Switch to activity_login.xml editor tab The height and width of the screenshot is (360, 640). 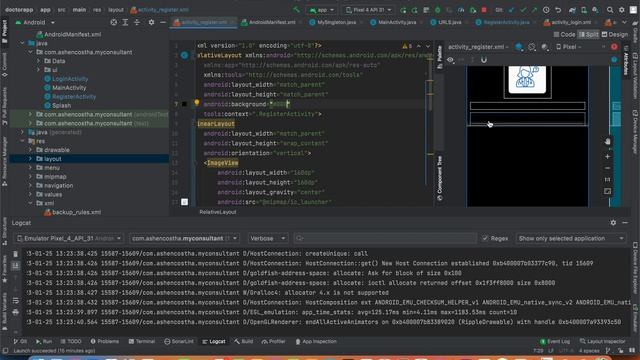pos(567,22)
